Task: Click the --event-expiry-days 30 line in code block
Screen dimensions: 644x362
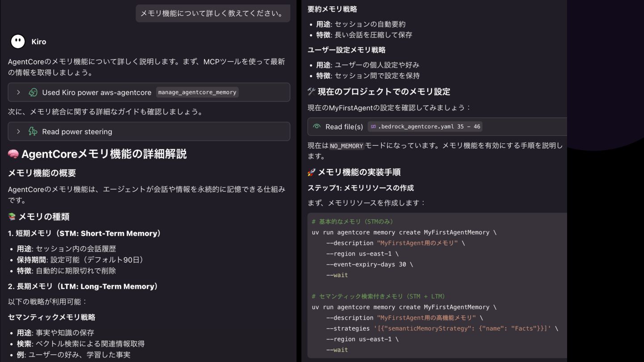Action: [369, 264]
